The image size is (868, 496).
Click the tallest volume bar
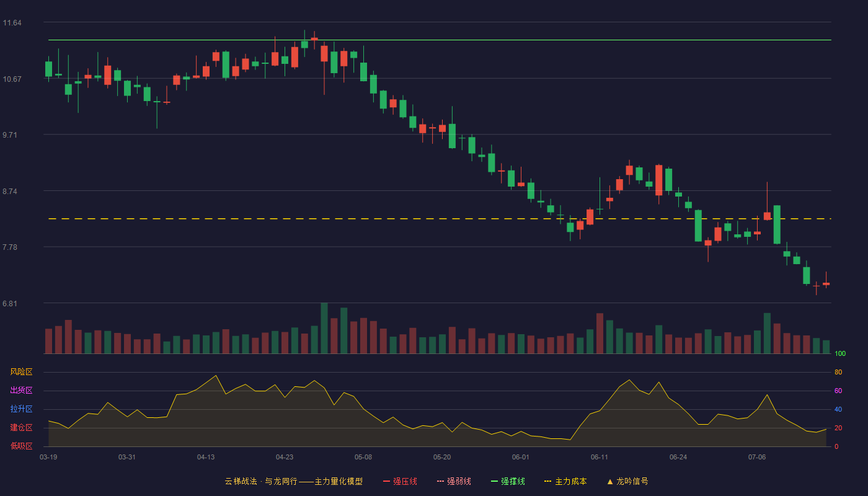324,328
